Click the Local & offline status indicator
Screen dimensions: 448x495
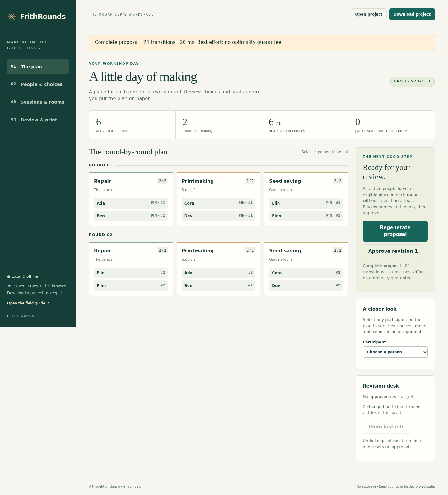[23, 276]
